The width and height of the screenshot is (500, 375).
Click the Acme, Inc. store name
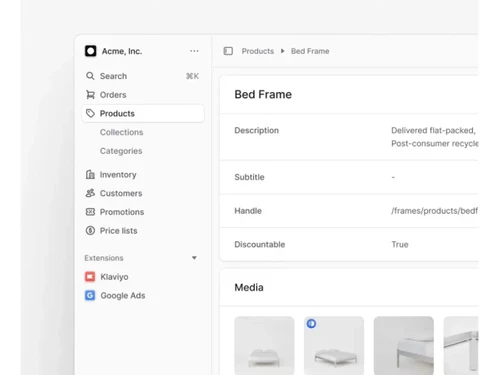122,51
